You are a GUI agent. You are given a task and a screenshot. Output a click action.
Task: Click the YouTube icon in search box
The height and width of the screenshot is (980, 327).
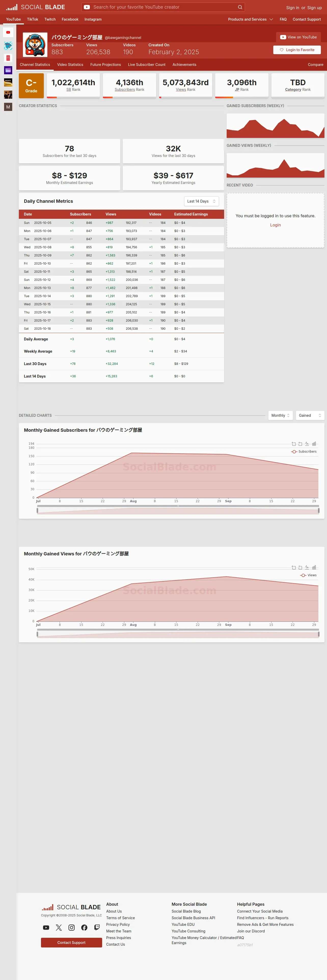(87, 7)
